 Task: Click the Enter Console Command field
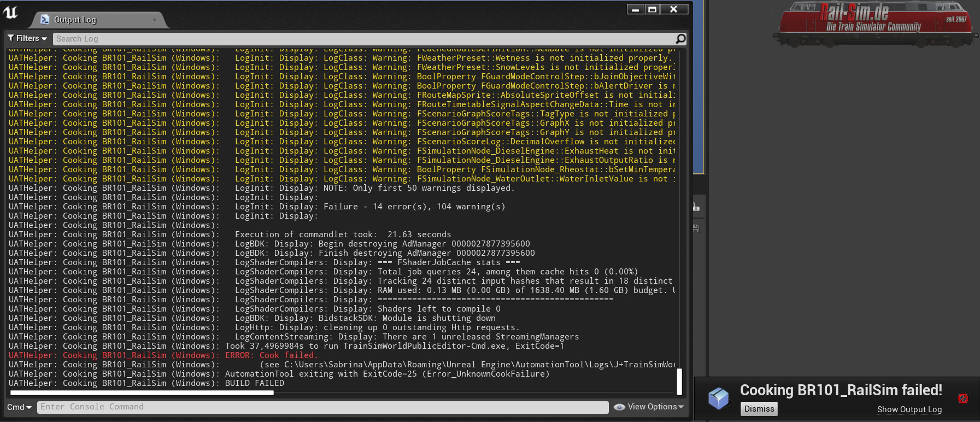pos(322,407)
